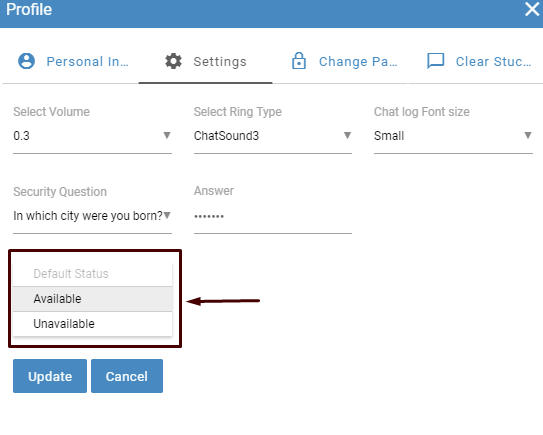Viewport: 543px width, 435px height.
Task: Click the Default Status header option
Action: [x=92, y=274]
